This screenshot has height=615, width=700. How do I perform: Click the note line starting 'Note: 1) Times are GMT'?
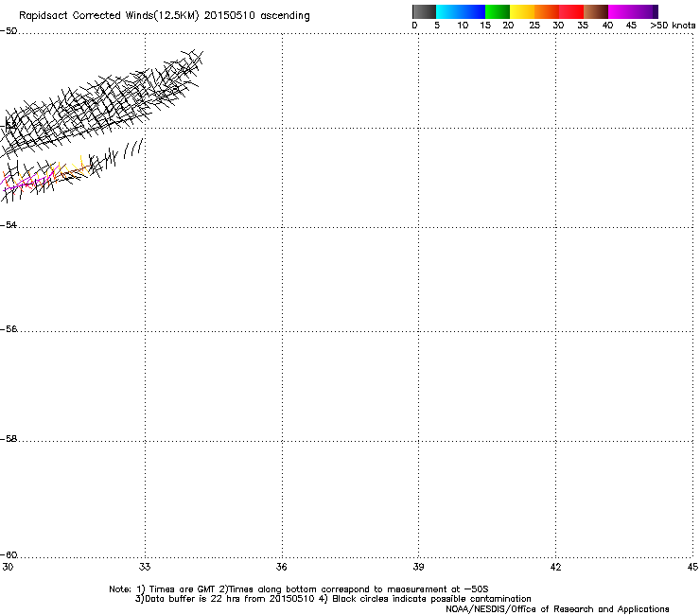pyautogui.click(x=299, y=589)
